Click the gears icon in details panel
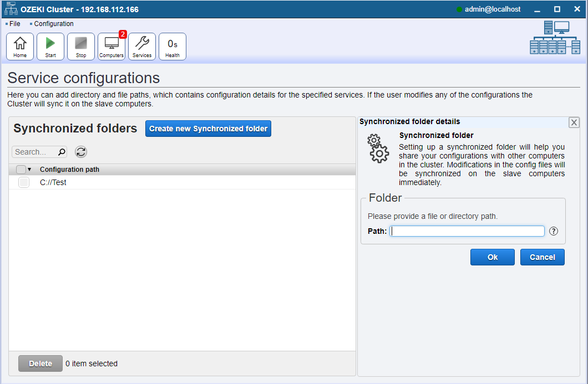This screenshot has width=588, height=384. pyautogui.click(x=378, y=149)
